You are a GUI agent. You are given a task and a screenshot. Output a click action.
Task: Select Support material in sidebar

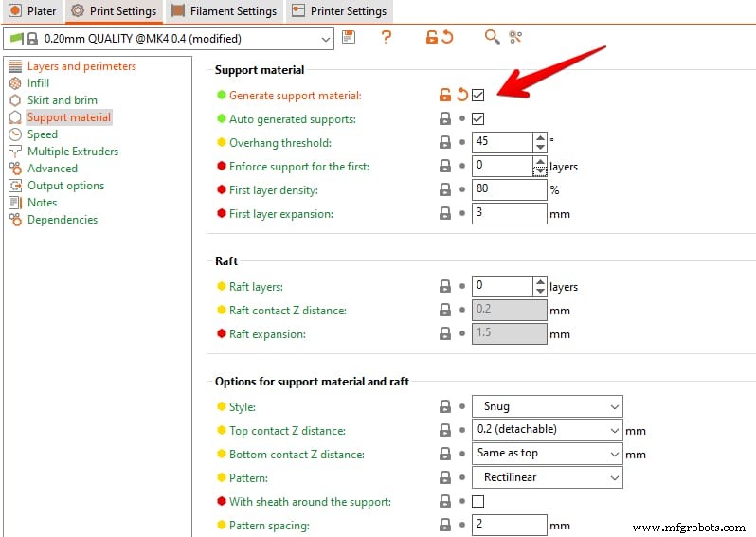69,117
